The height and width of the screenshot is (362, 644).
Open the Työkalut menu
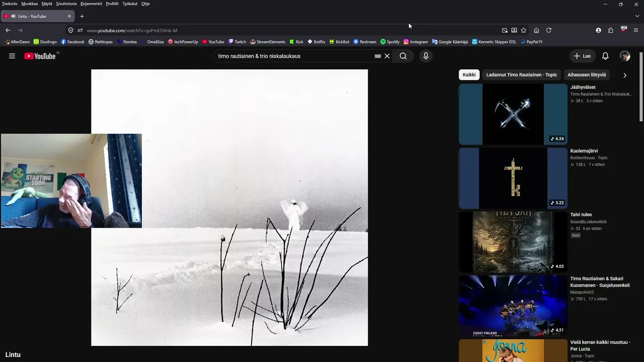click(x=130, y=4)
